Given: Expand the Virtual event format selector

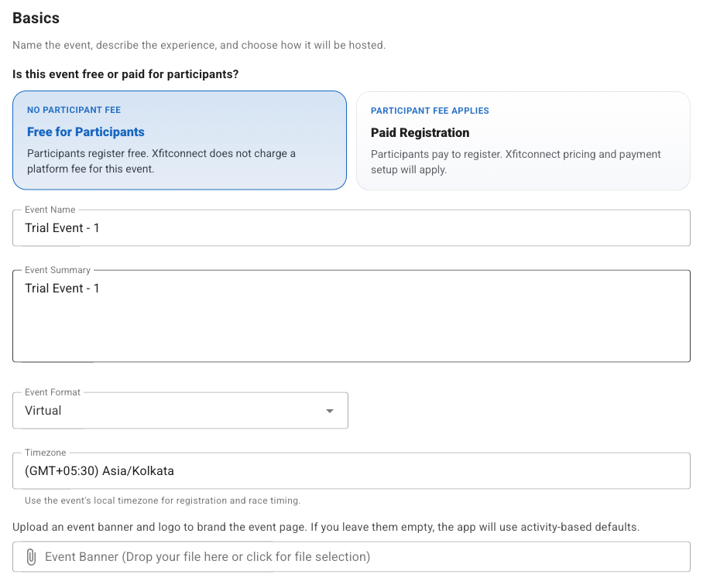Looking at the screenshot, I should 180,411.
